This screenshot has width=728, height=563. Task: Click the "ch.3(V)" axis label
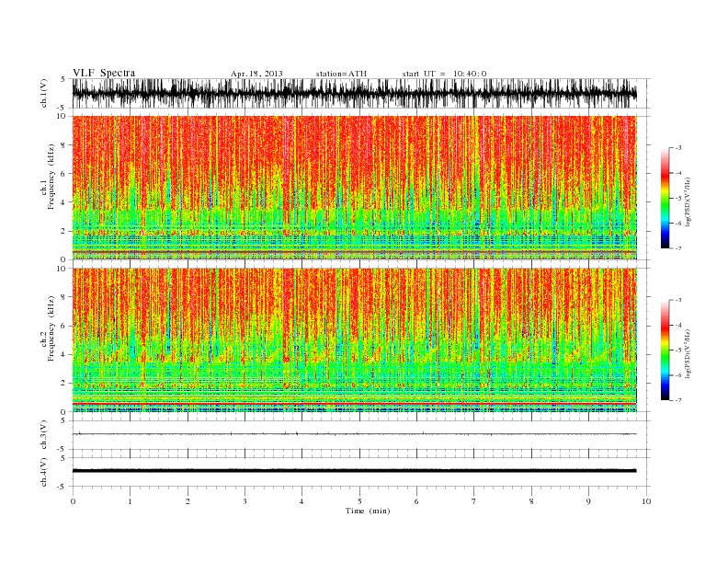(44, 435)
